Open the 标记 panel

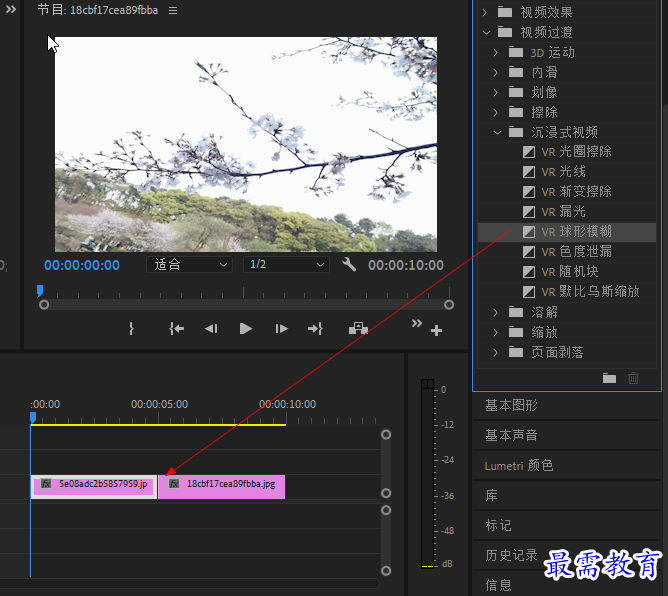[x=567, y=525]
